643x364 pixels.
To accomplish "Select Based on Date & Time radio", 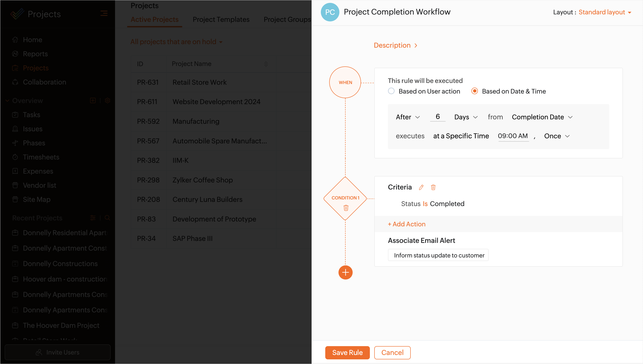I will pyautogui.click(x=474, y=91).
